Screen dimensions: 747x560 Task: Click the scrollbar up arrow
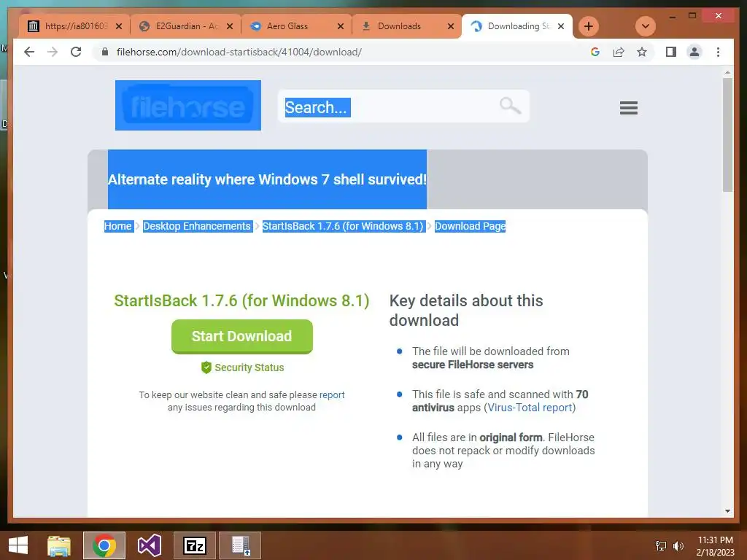727,72
